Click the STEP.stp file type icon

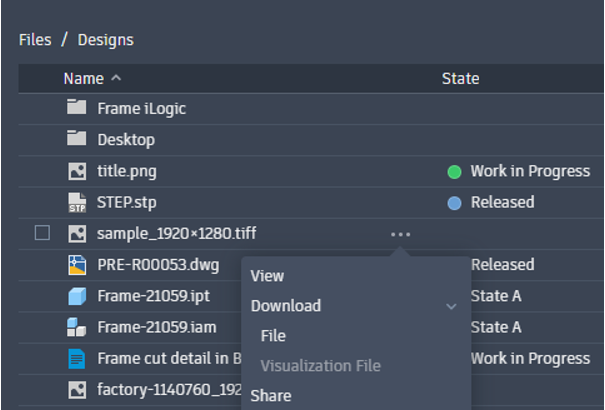click(77, 202)
